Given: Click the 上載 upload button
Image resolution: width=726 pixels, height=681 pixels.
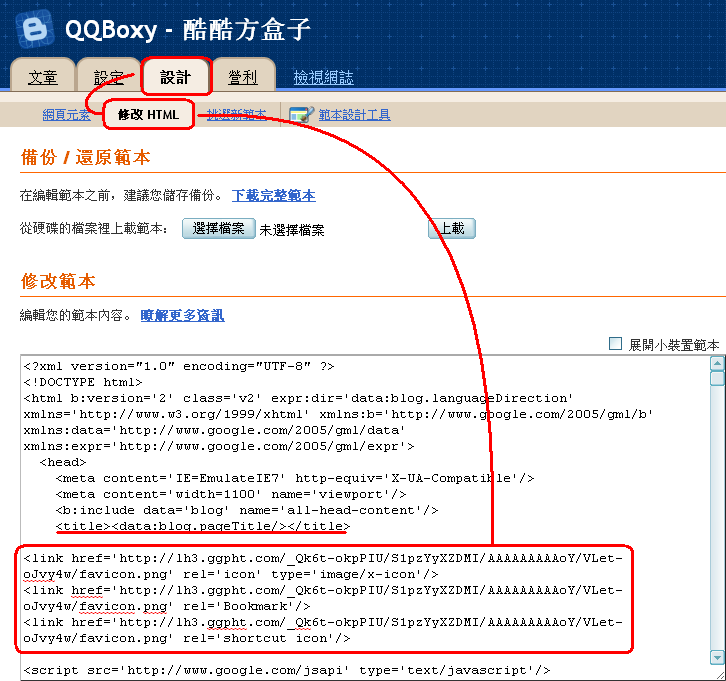Looking at the screenshot, I should click(451, 229).
